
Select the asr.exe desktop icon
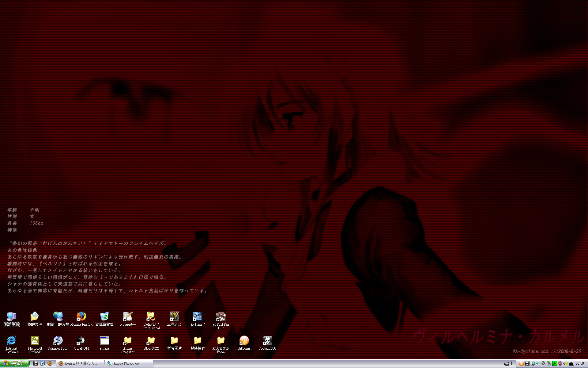tap(104, 343)
